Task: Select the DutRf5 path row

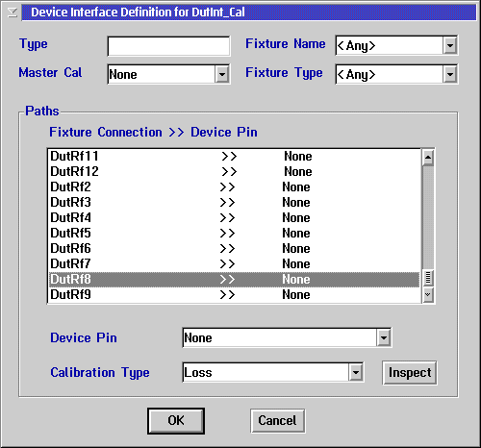Action: click(x=234, y=234)
